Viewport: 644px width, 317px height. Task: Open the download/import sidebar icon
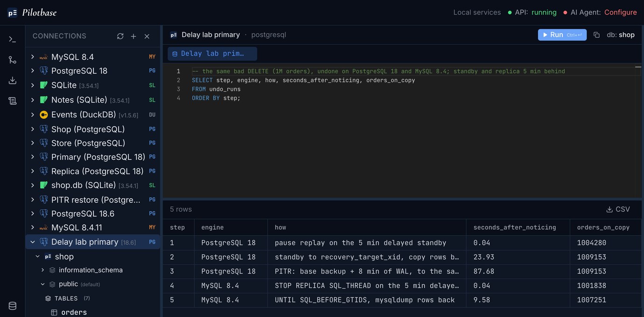click(13, 80)
